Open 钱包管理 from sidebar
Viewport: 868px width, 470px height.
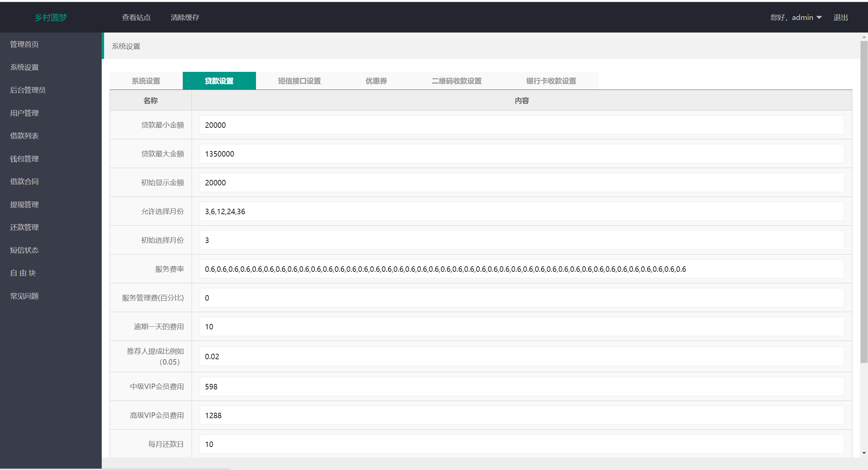tap(24, 158)
